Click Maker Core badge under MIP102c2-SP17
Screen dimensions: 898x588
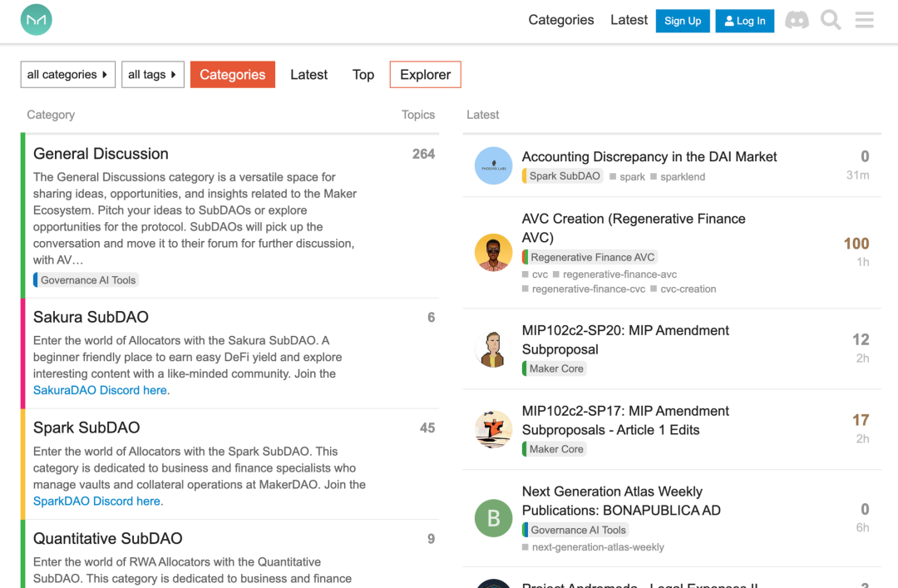pyautogui.click(x=554, y=449)
